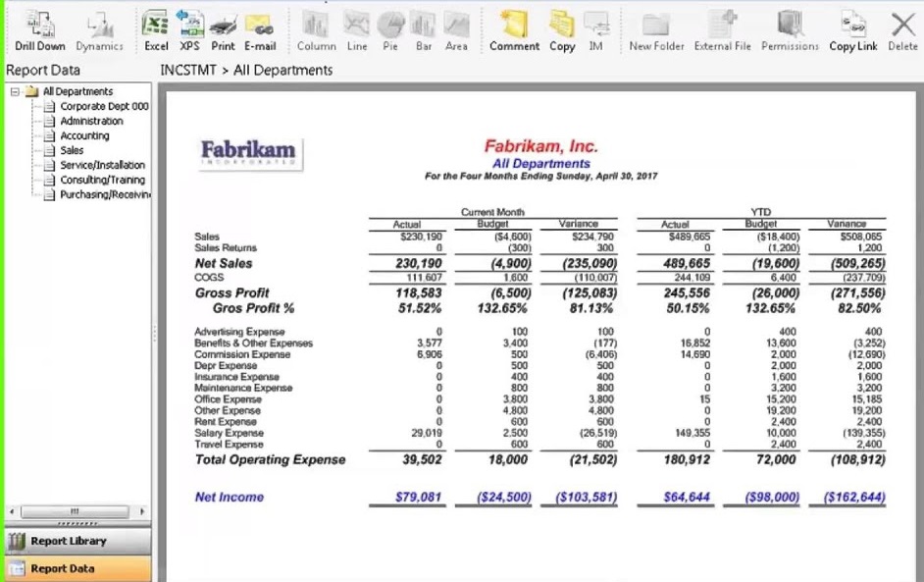Click the IM toolbar icon
The width and height of the screenshot is (924, 582).
[596, 30]
